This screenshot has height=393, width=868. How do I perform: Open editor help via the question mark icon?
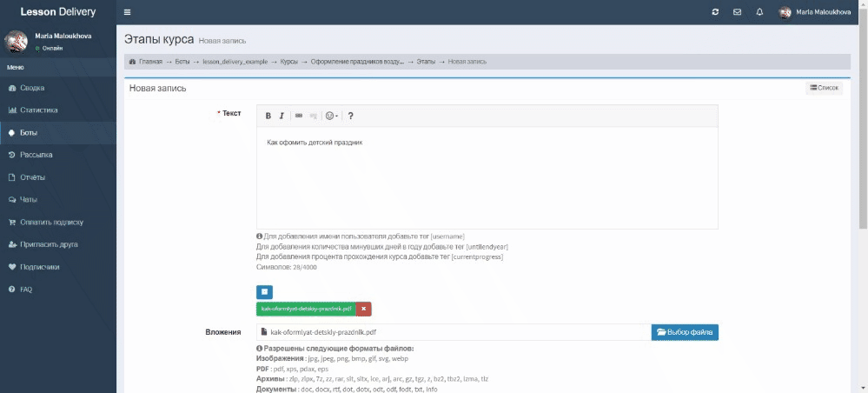[350, 116]
